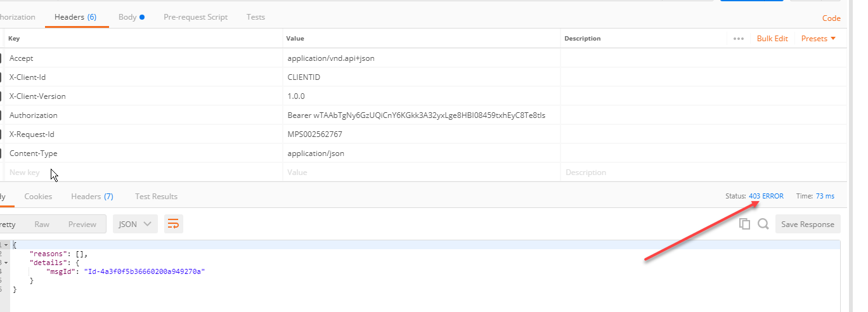Toggle the wrap lines icon
The height and width of the screenshot is (312, 868).
(173, 224)
